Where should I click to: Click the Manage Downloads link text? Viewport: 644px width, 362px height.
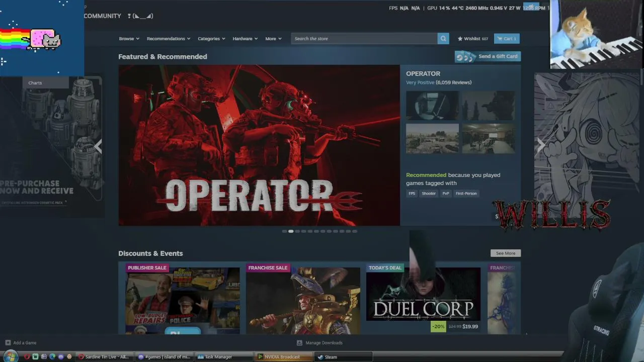point(324,343)
